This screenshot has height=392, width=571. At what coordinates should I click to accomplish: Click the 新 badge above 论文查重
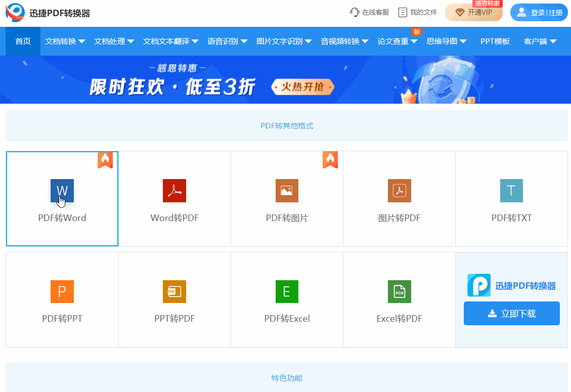[417, 32]
